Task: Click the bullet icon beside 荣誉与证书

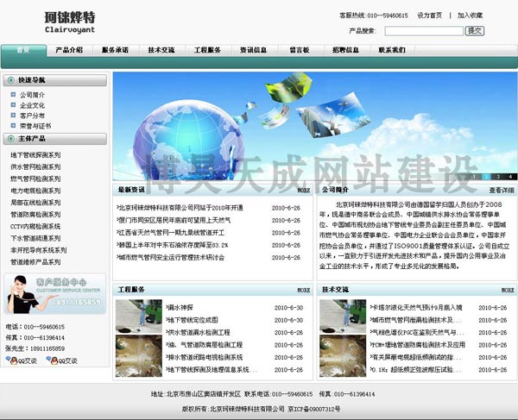Action: (x=13, y=125)
